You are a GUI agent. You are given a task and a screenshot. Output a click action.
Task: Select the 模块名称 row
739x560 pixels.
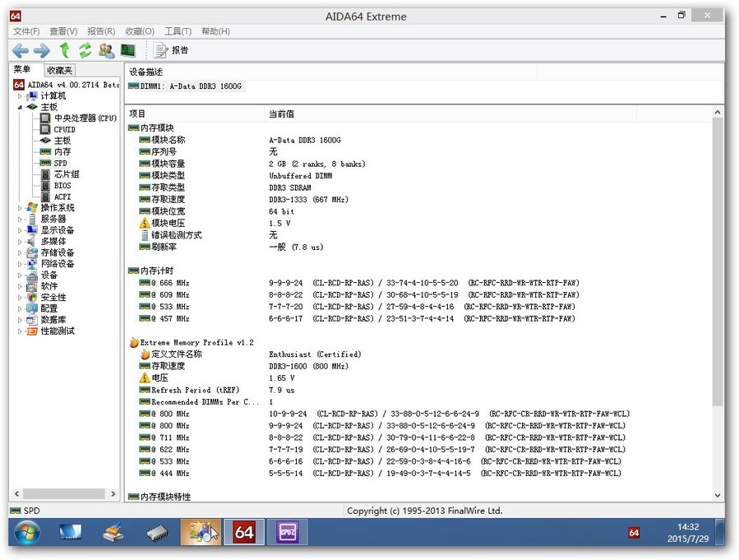(418, 140)
